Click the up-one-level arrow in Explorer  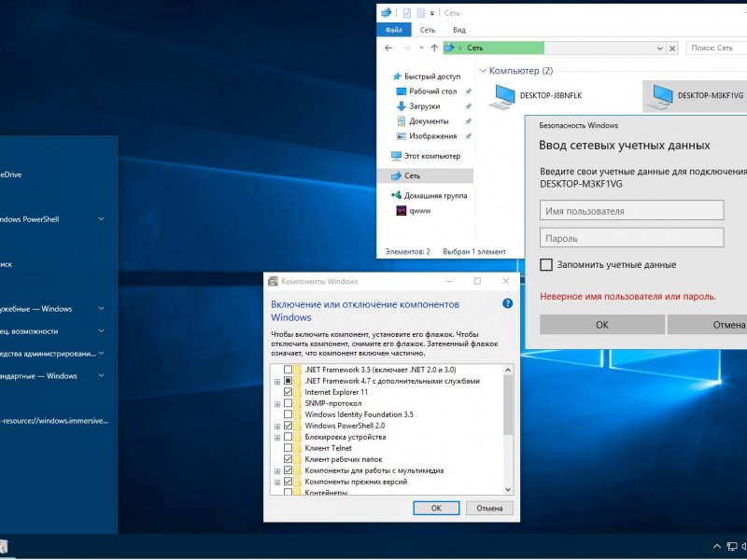coord(434,48)
